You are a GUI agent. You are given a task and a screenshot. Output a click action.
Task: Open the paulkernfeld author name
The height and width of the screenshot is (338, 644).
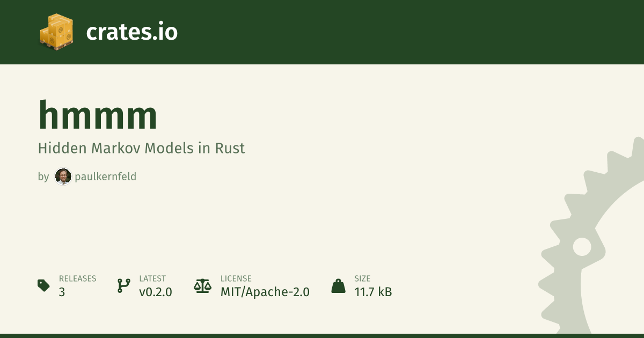click(105, 177)
